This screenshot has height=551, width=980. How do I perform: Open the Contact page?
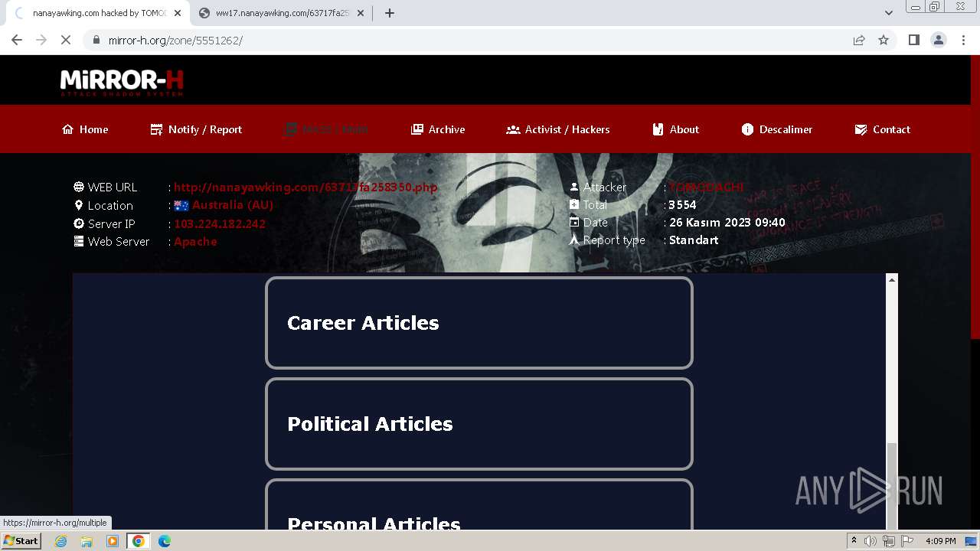point(883,129)
